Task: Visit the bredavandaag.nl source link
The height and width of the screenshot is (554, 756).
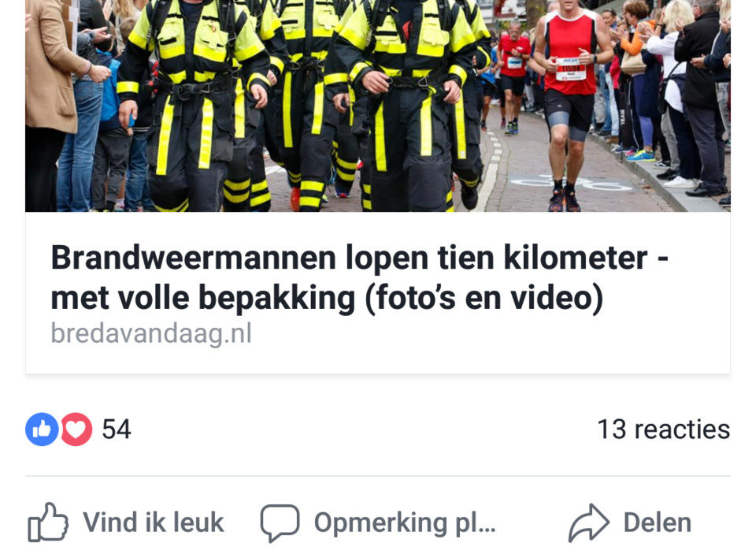Action: point(151,333)
